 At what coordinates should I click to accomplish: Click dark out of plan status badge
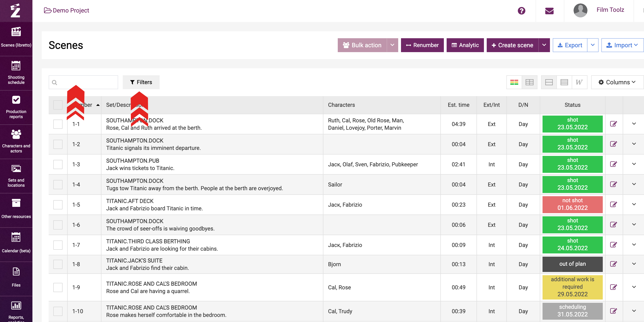point(572,264)
